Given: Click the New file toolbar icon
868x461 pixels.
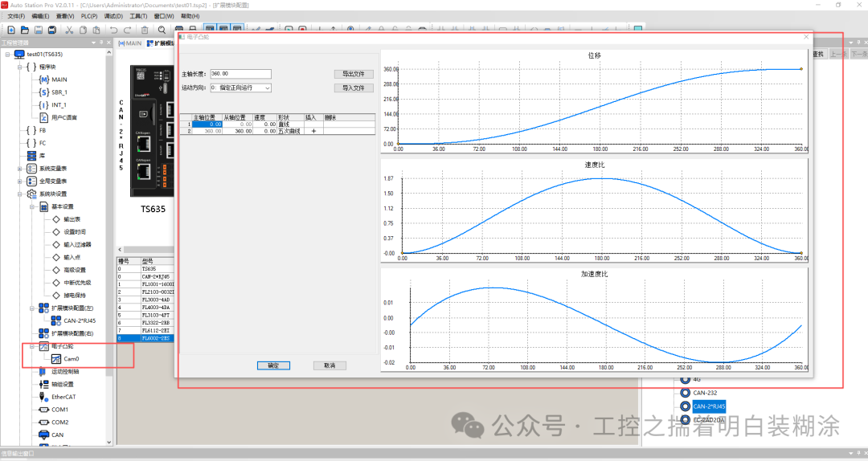Looking at the screenshot, I should (x=11, y=30).
